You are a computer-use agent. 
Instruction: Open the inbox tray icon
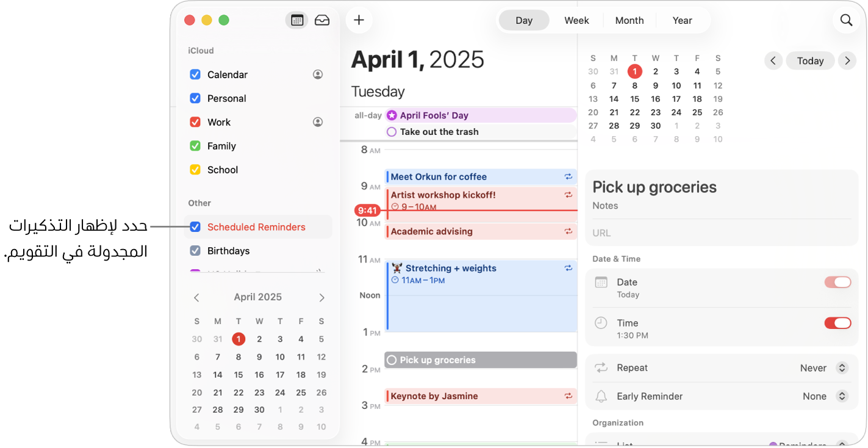tap(322, 20)
